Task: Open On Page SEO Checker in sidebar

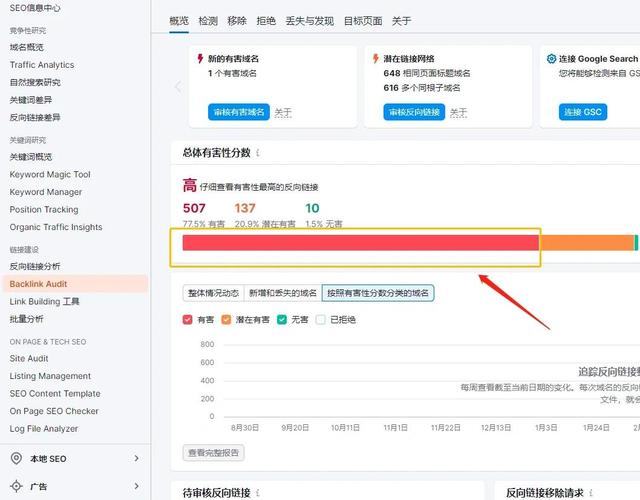Action: (x=54, y=411)
